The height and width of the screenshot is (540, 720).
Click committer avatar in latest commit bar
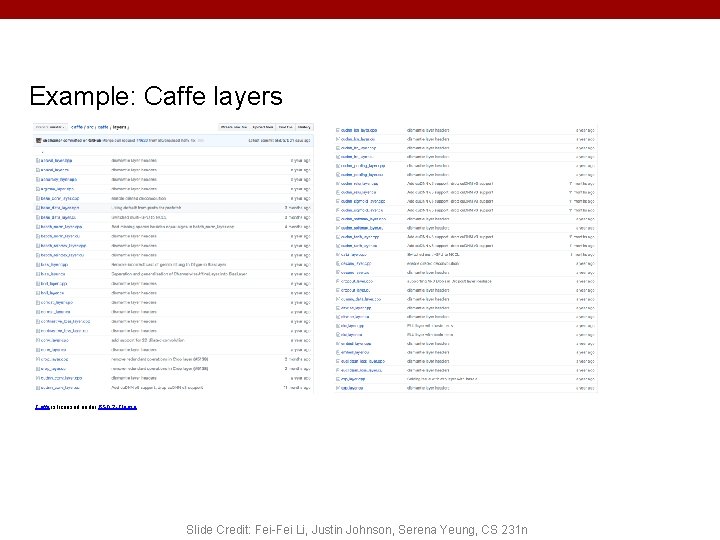[39, 141]
